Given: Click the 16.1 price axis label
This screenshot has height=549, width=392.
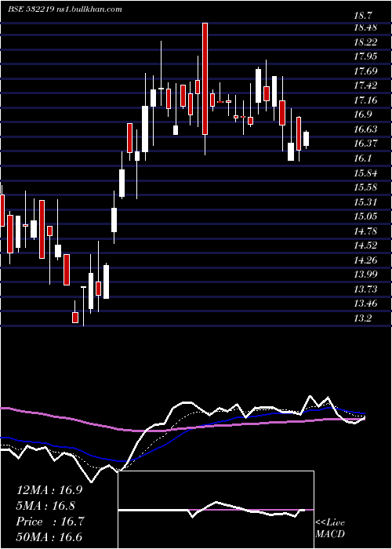Looking at the screenshot, I should 363,158.
